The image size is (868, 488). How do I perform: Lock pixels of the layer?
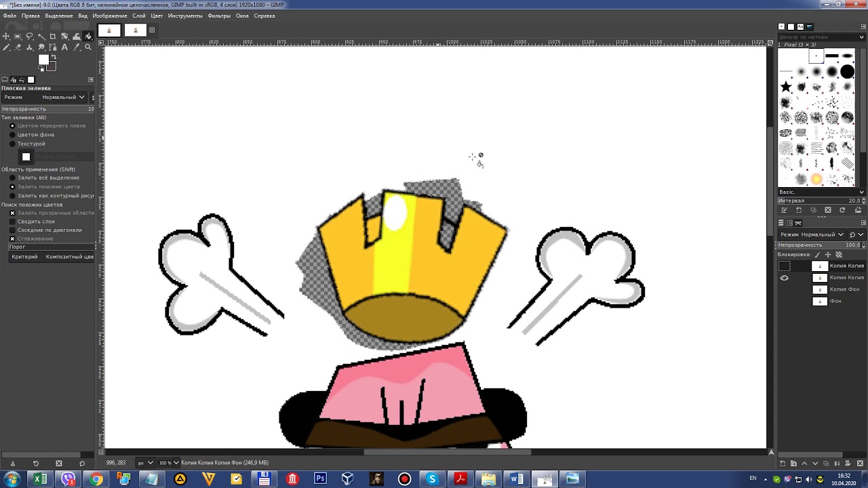coord(817,255)
